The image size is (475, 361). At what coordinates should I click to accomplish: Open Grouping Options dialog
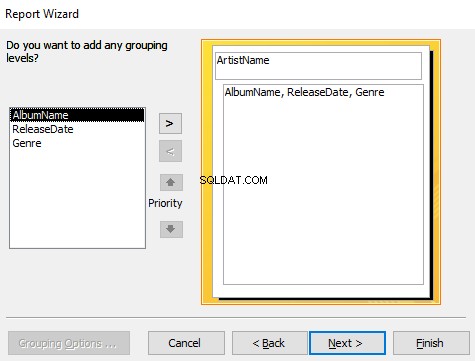(x=69, y=343)
